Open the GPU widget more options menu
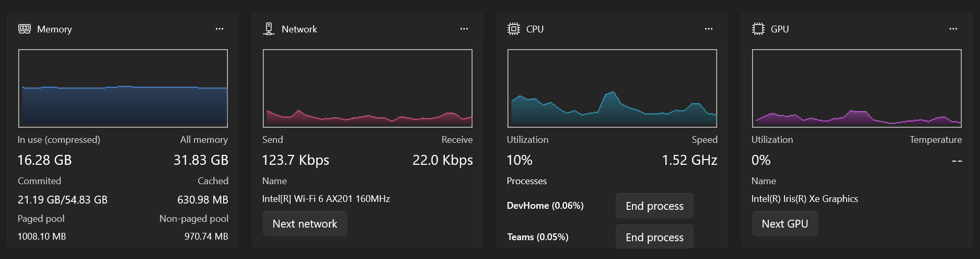The width and height of the screenshot is (980, 259). click(953, 29)
